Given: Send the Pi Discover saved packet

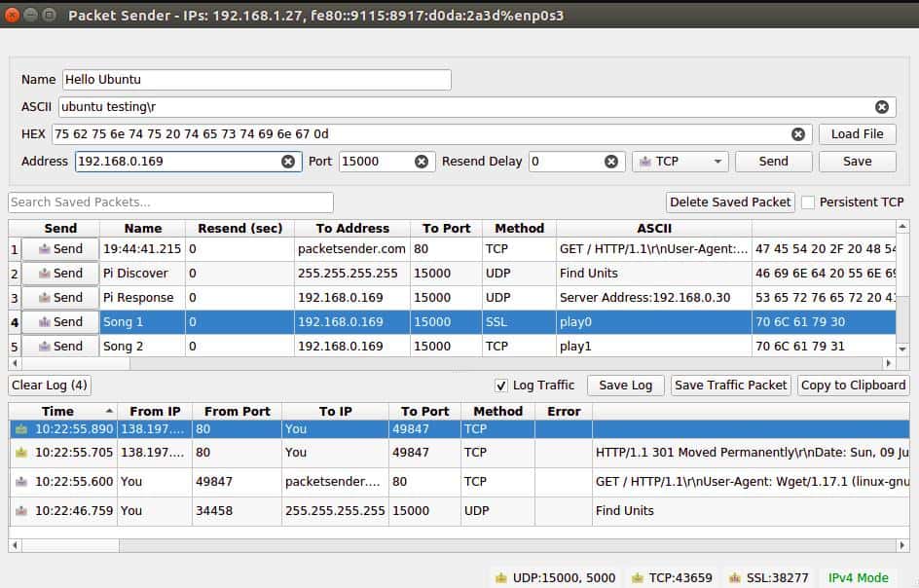Looking at the screenshot, I should [60, 274].
